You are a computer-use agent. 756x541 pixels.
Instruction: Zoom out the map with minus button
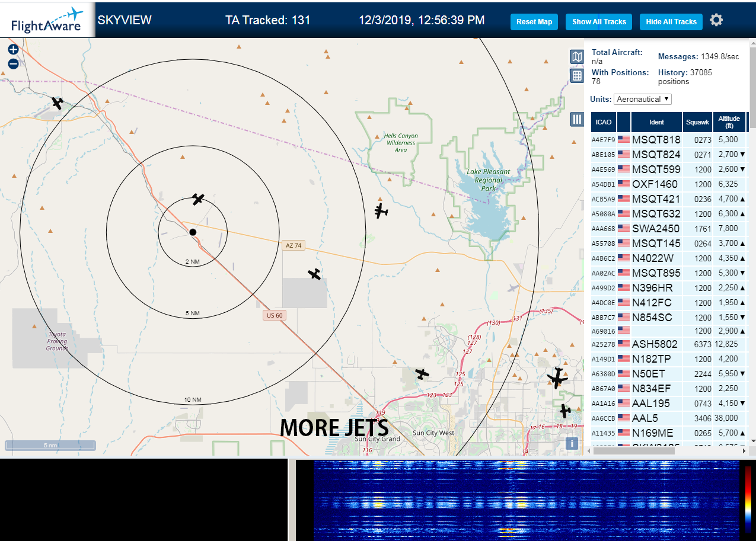pyautogui.click(x=13, y=64)
